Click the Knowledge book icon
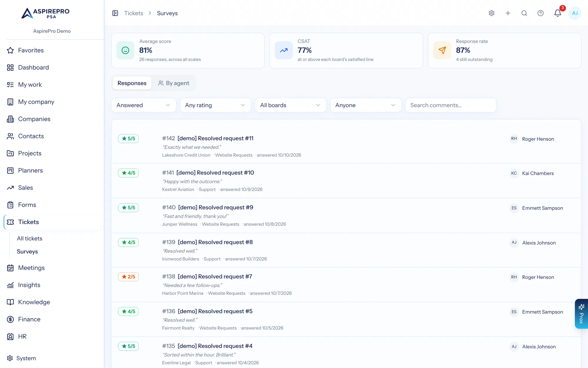Screen dimensions: 588x368 [10, 302]
